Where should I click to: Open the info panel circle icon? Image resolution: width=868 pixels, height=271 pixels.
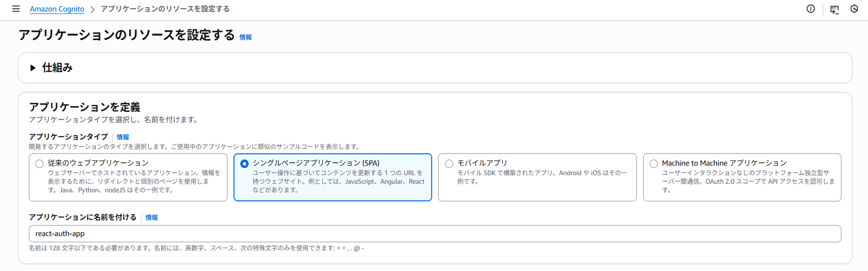(811, 9)
